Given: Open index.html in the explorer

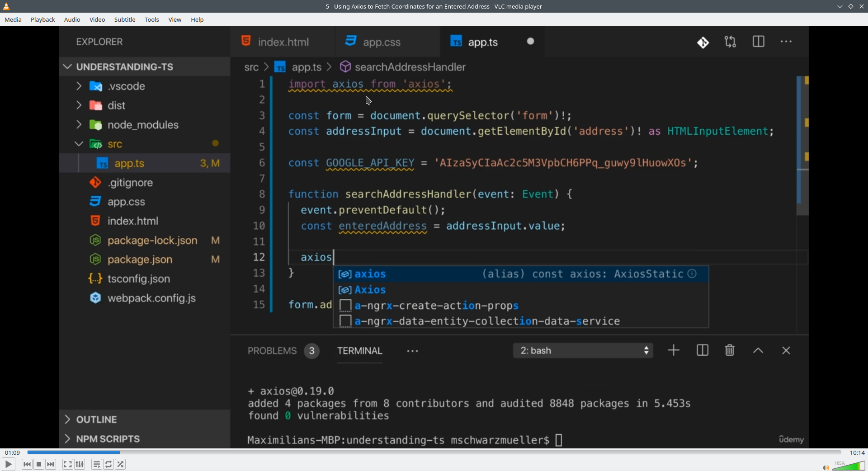Looking at the screenshot, I should [x=145, y=221].
